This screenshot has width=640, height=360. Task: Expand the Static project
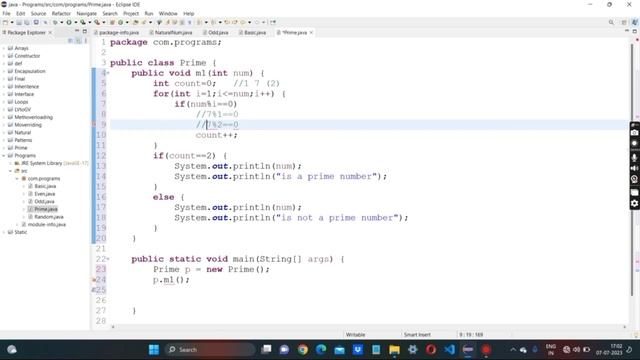pyautogui.click(x=4, y=232)
